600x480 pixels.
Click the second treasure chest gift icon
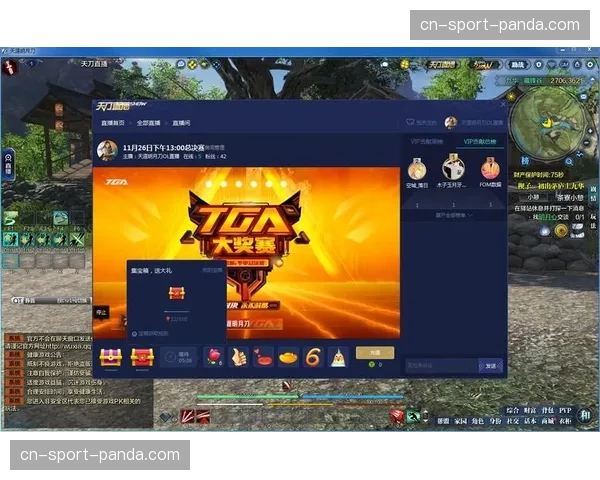142,356
